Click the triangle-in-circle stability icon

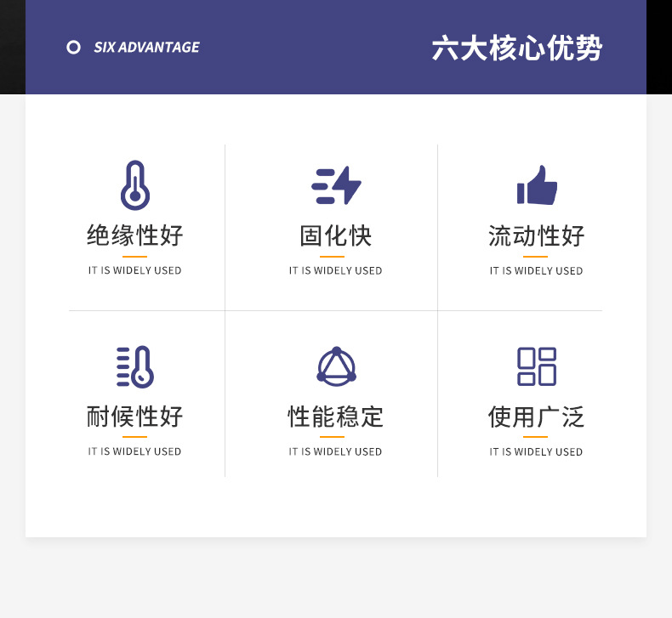[x=336, y=366]
